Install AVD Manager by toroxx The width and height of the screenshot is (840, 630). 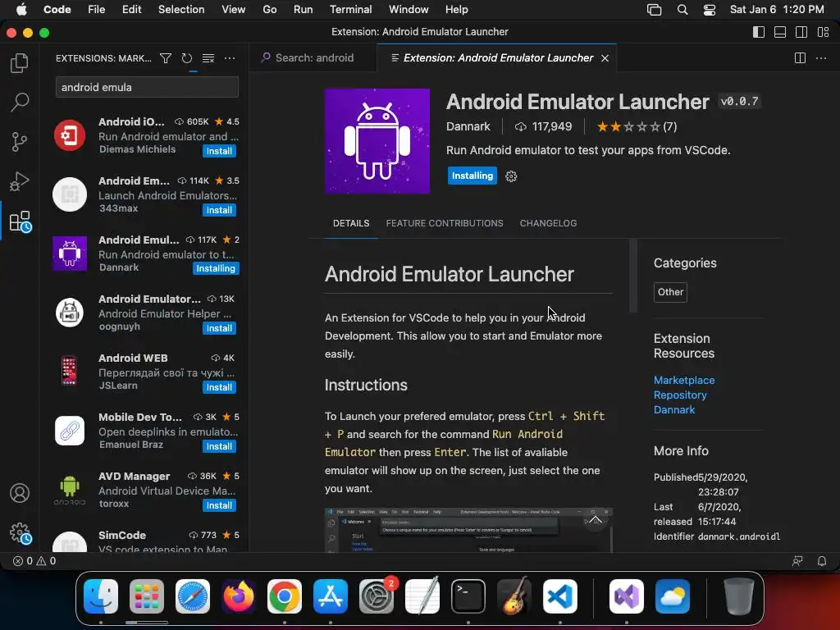219,505
